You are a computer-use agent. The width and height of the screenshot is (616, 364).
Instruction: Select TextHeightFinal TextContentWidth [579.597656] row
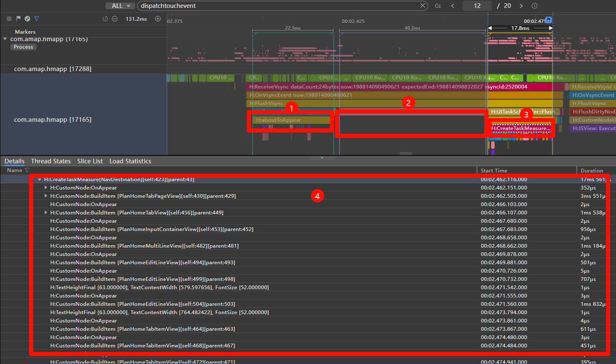point(308,288)
